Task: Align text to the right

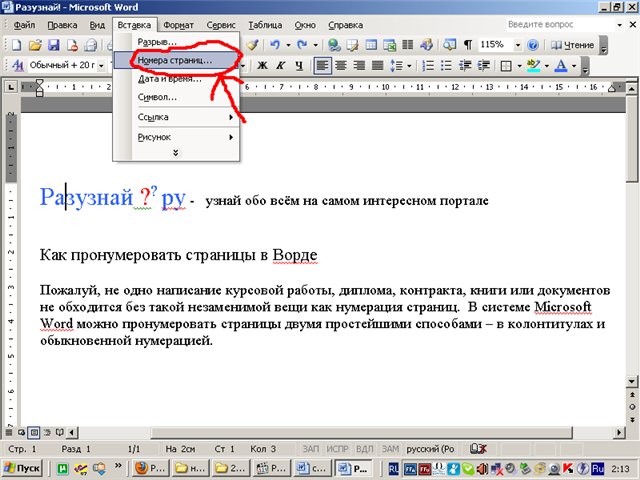Action: 359,65
